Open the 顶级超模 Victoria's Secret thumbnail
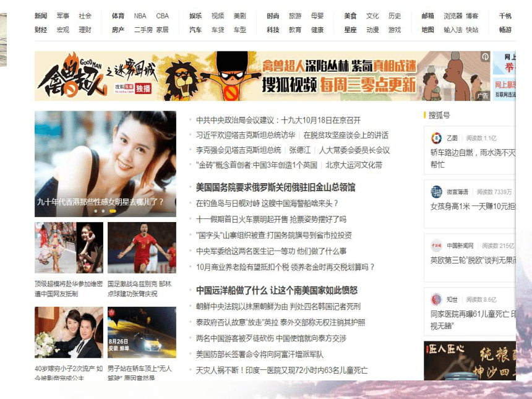This screenshot has height=399, width=532. pyautogui.click(x=69, y=247)
